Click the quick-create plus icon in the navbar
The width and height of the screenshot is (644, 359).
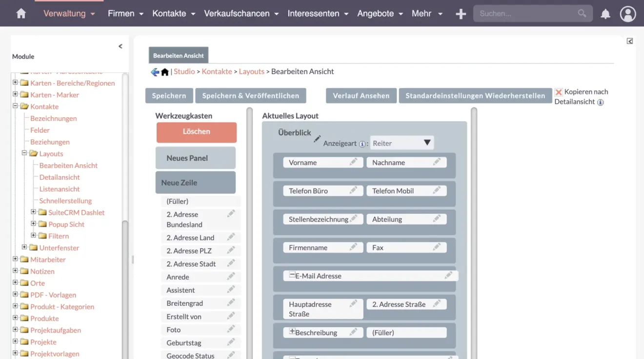tap(461, 14)
